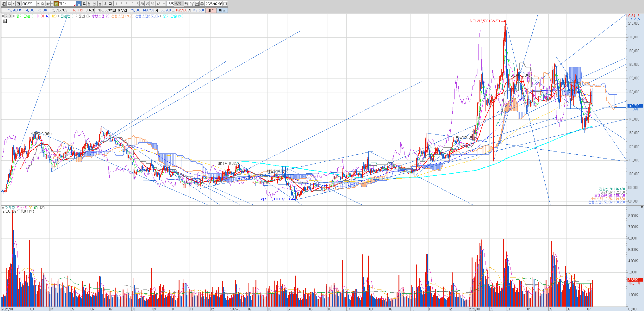The image size is (644, 311).
Task: Click the 기아 chart legend label
Action: click(9, 16)
